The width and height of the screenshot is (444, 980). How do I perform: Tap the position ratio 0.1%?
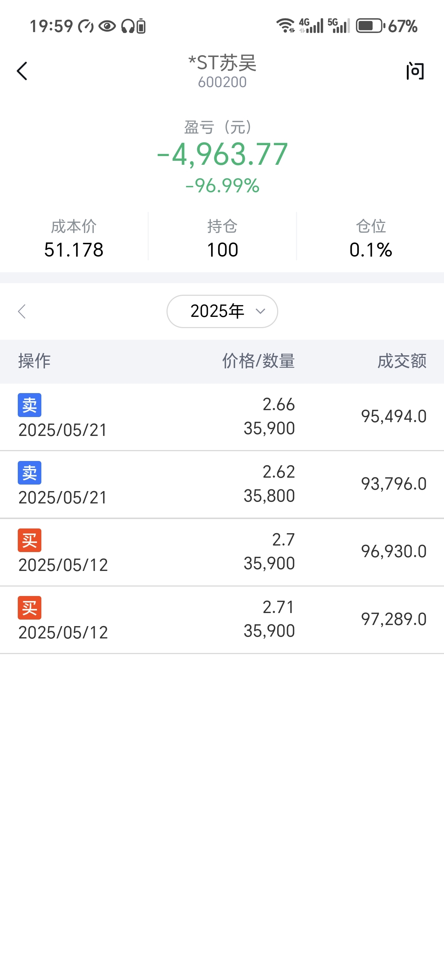(371, 250)
